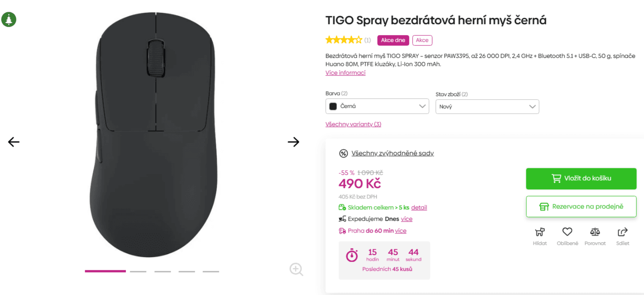Screen dimensions: 644x295
Task: Open Více informací link
Action: pyautogui.click(x=345, y=72)
